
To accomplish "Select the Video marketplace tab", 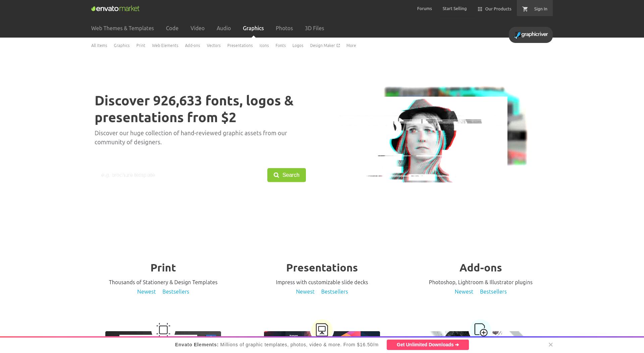I will point(197,28).
